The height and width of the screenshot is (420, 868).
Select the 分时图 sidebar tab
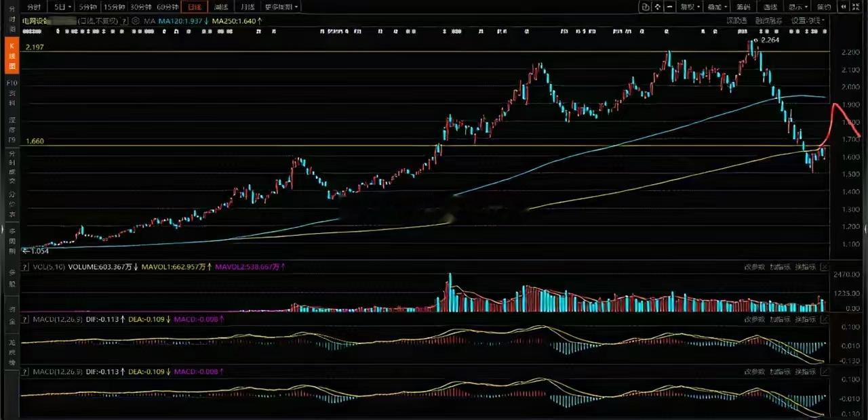tap(12, 20)
